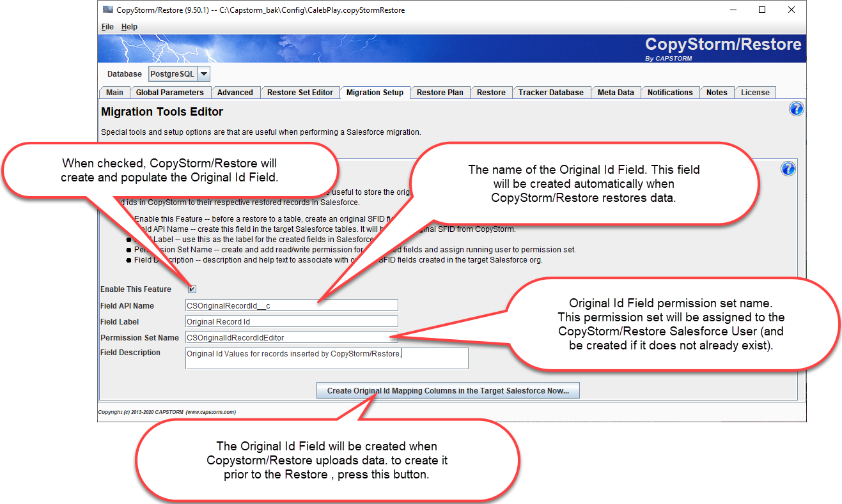This screenshot has width=842, height=504.
Task: Click the Field Label input field
Action: [292, 321]
